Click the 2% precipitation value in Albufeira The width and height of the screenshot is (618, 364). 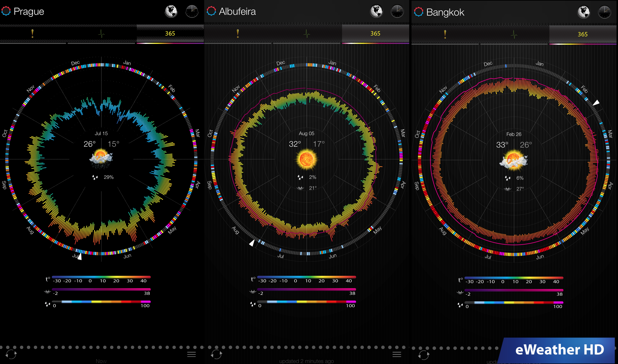click(313, 177)
